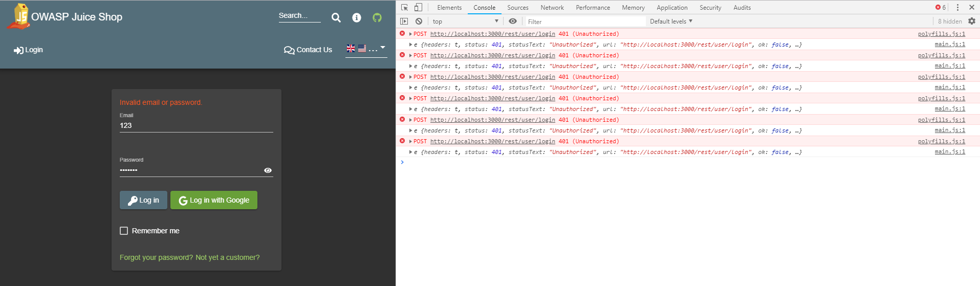Open the top context selector dropdown

click(465, 21)
